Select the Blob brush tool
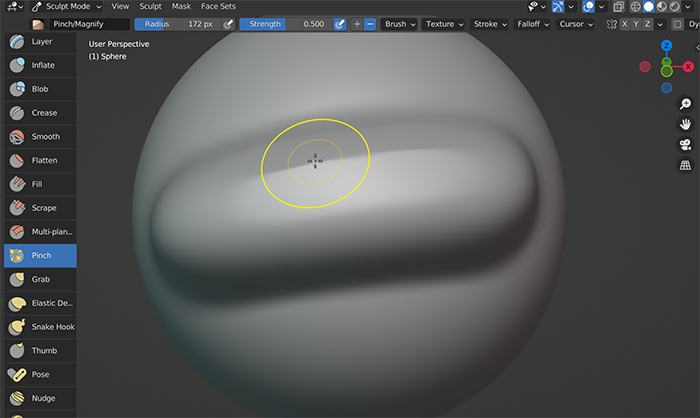This screenshot has width=700, height=418. coord(40,89)
